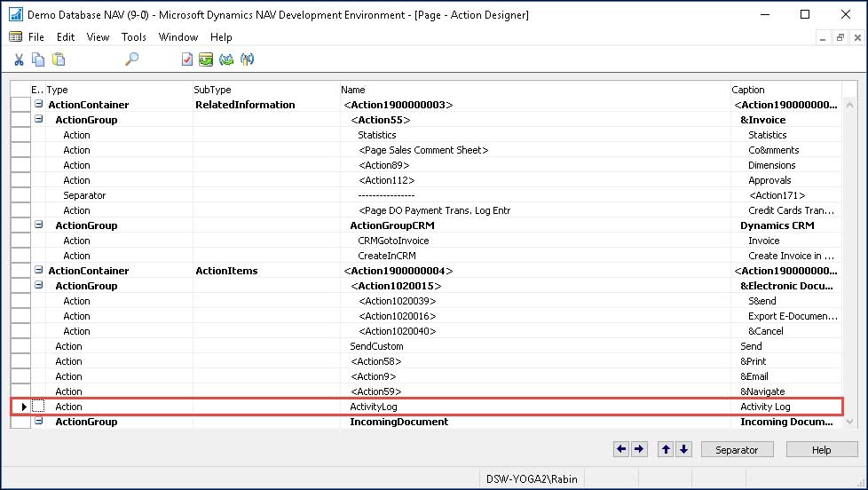Restore the inner Action Designer window
The image size is (868, 490).
840,37
